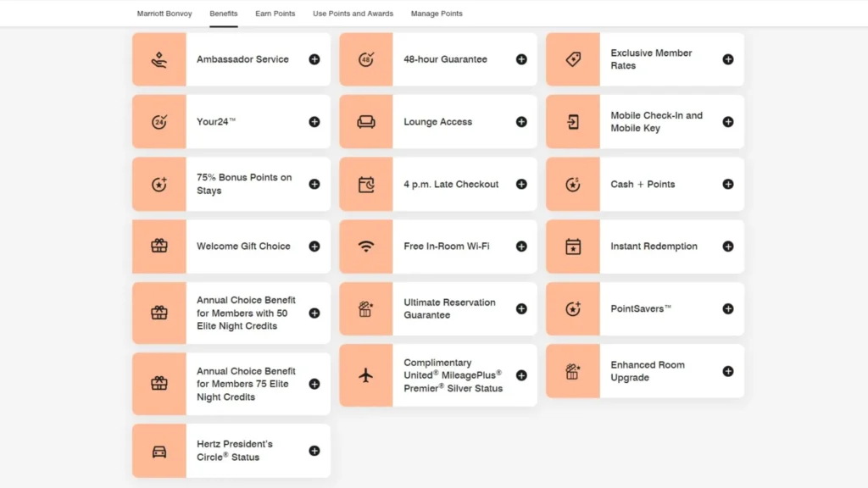Click the 4 p.m. Late Checkout calendar icon
This screenshot has width=868, height=488.
tap(366, 184)
